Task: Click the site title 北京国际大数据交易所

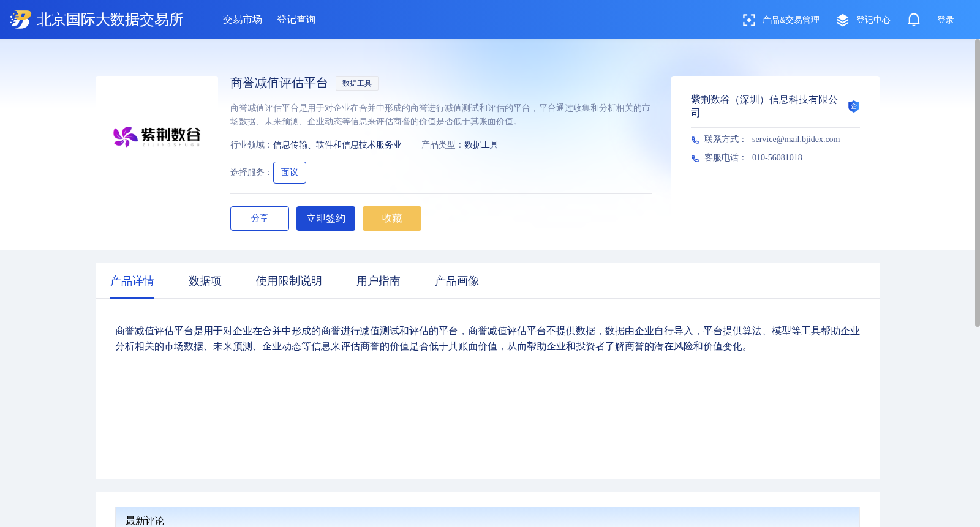Action: coord(110,20)
